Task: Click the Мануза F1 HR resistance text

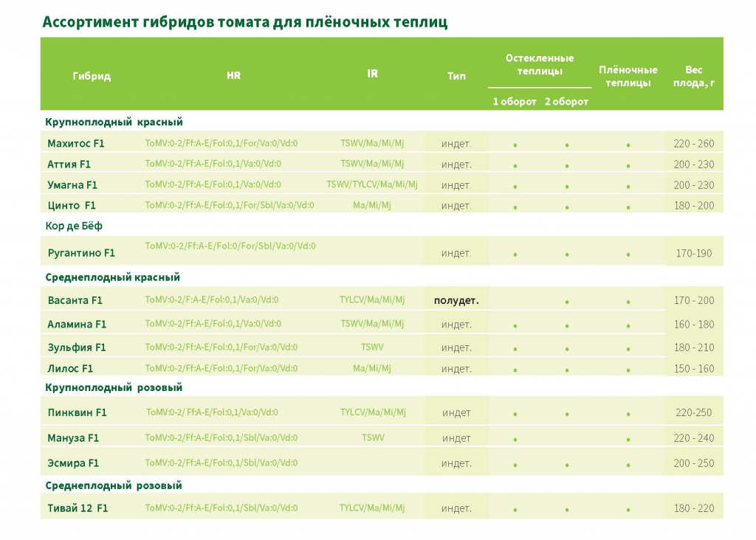Action: [221, 437]
